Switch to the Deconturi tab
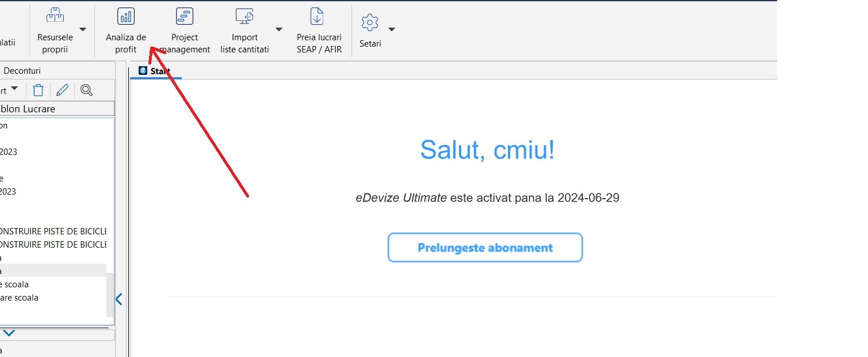 (22, 71)
